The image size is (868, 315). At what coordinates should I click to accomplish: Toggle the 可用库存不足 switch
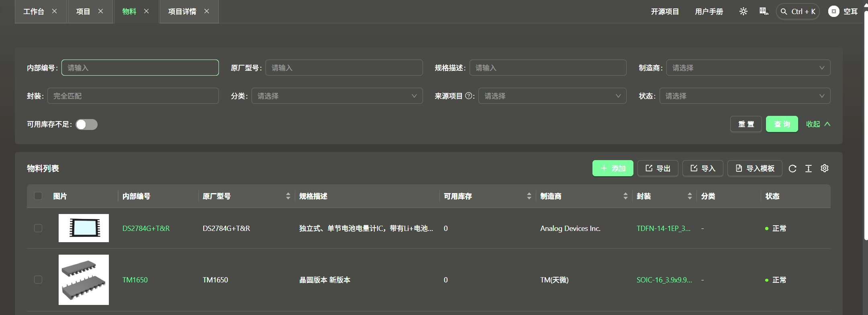point(87,125)
